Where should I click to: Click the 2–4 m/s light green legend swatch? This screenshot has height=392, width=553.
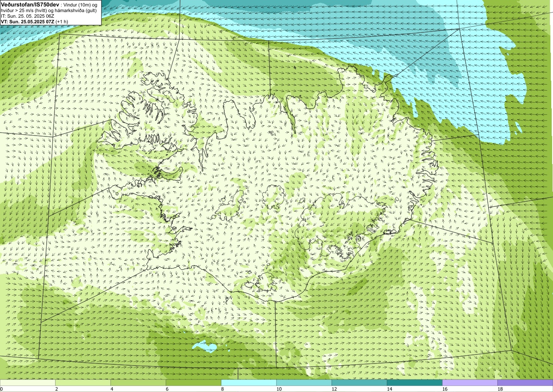click(x=83, y=383)
